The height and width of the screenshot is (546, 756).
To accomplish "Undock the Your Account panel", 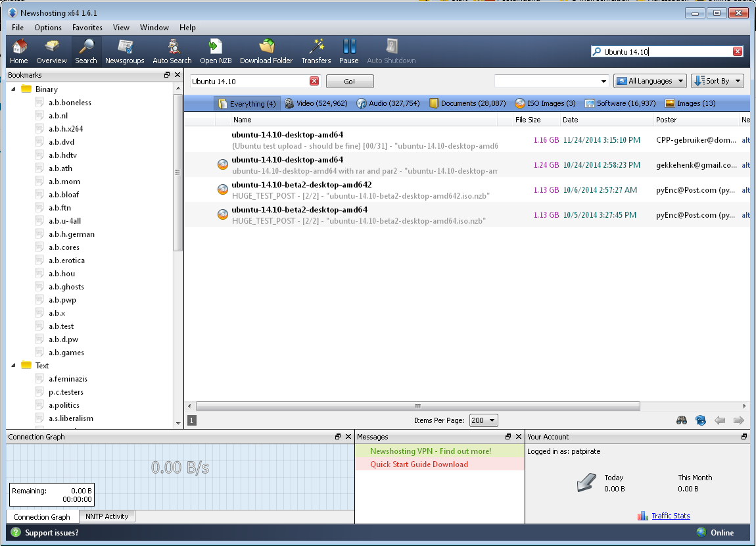I will click(x=744, y=437).
